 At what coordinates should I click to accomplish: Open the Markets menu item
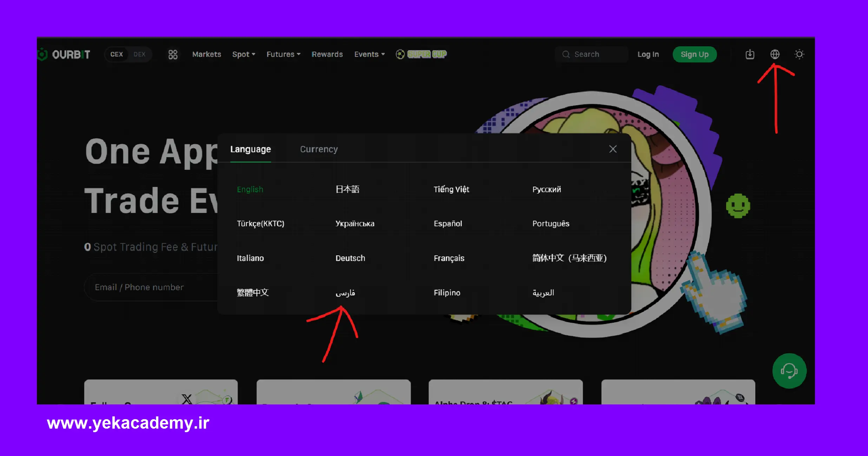[206, 54]
